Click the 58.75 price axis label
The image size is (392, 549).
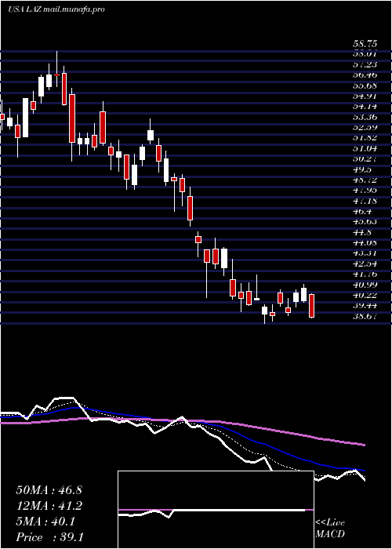coord(365,44)
